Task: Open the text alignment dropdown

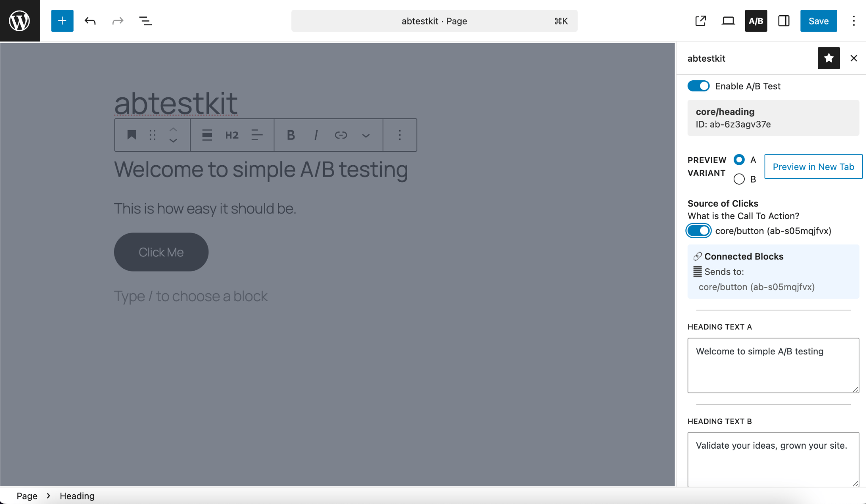Action: click(x=256, y=135)
